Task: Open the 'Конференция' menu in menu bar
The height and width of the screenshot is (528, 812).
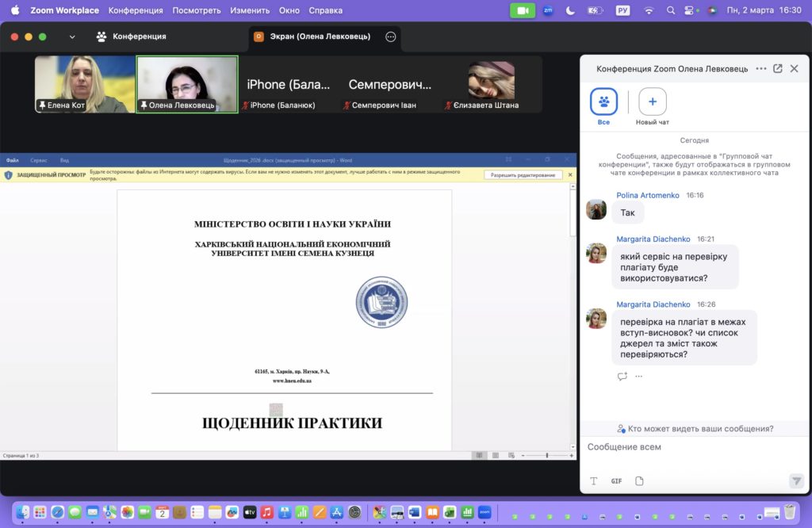Action: pyautogui.click(x=136, y=10)
